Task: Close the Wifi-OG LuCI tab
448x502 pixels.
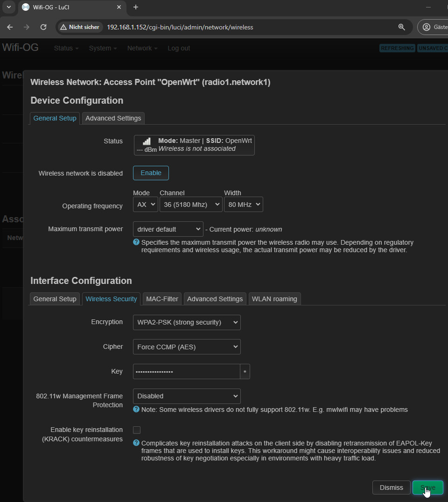Action: pos(119,7)
